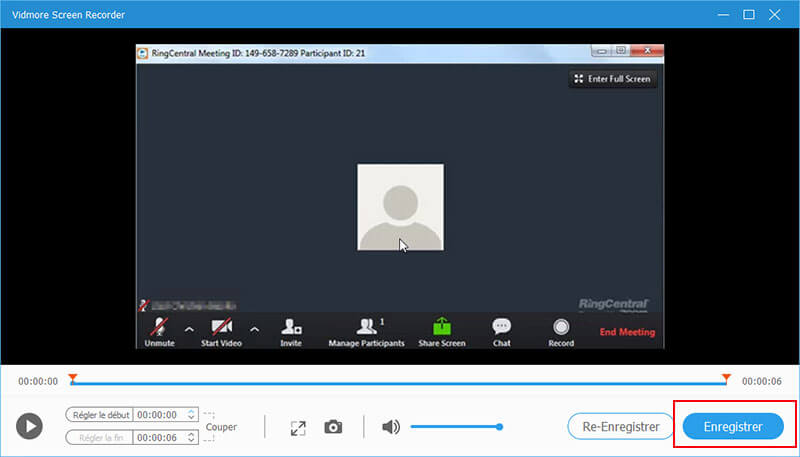Click the volume slider handle
The width and height of the screenshot is (800, 457).
[498, 427]
